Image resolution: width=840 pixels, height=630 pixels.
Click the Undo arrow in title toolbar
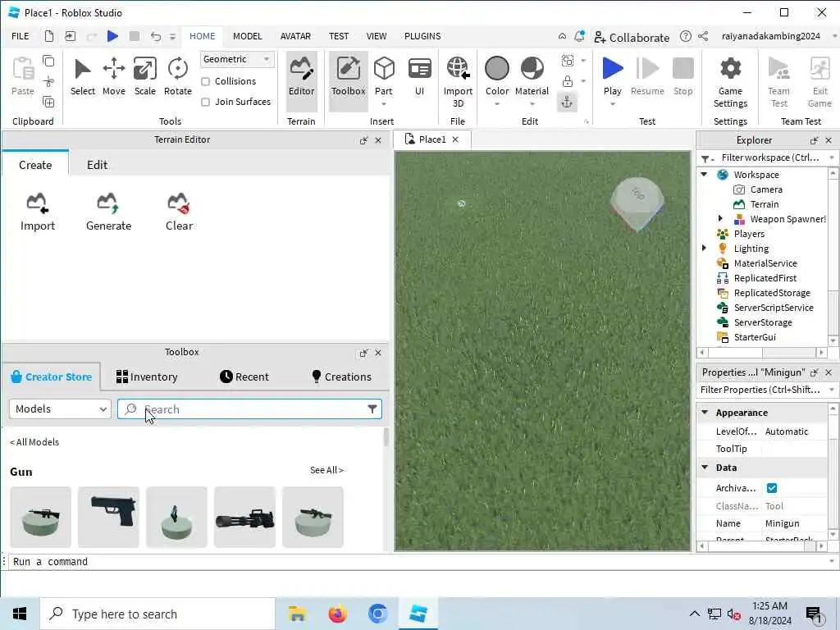pos(155,36)
